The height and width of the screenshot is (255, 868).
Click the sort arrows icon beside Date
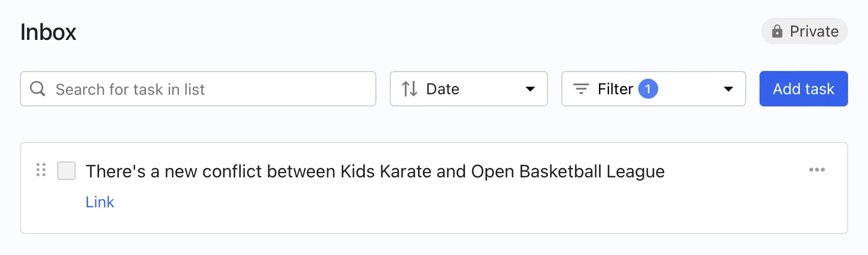point(410,89)
